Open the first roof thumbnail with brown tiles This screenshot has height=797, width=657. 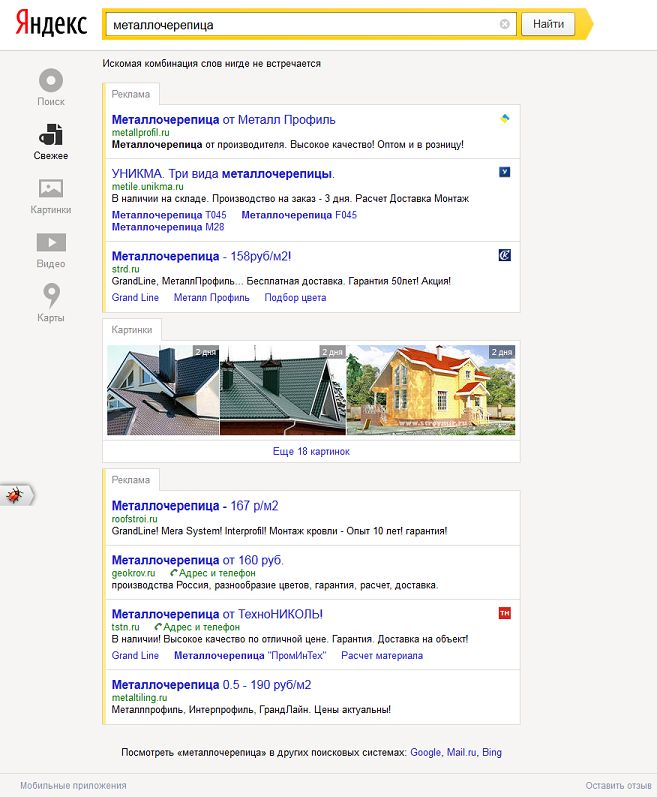tap(163, 390)
